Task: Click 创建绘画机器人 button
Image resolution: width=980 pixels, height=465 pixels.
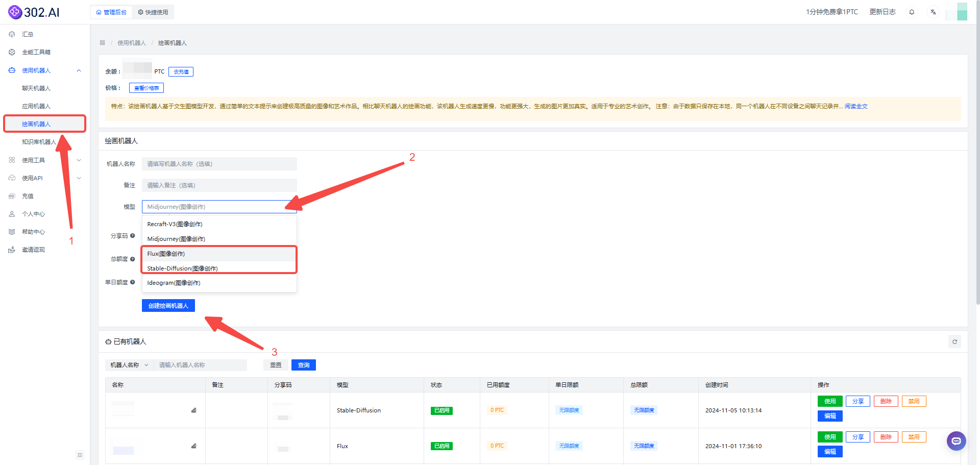Action: (168, 306)
